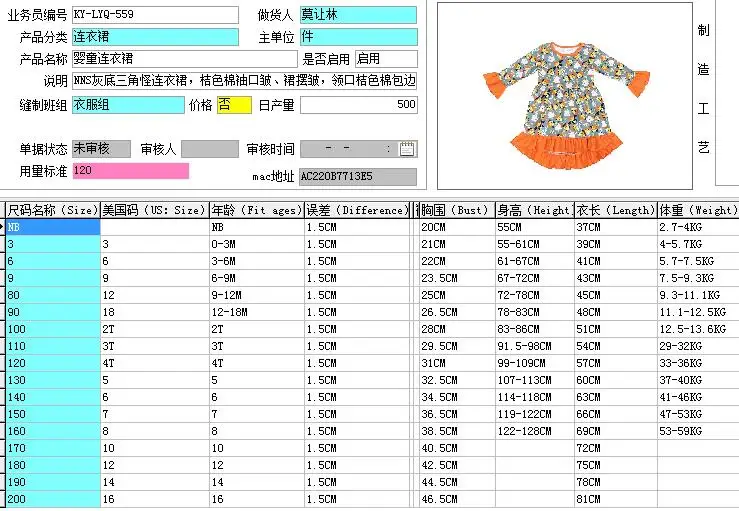
Task: Click the weight cell 53-59KG
Action: (698, 431)
